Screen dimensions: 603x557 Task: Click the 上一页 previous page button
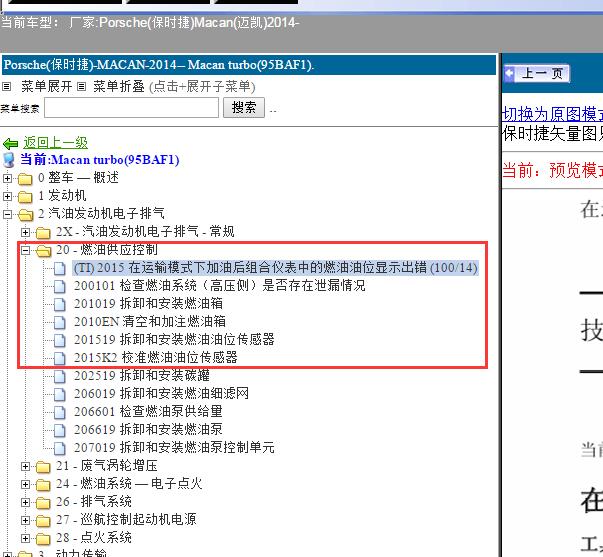pos(537,73)
